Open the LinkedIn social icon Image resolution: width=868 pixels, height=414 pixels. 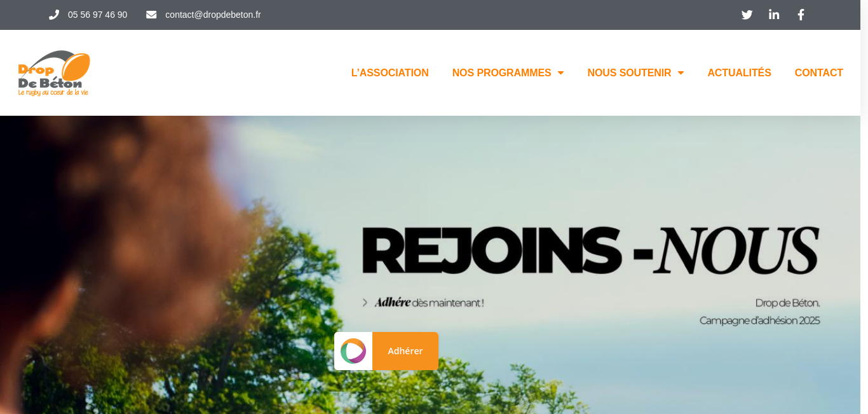[x=774, y=15]
